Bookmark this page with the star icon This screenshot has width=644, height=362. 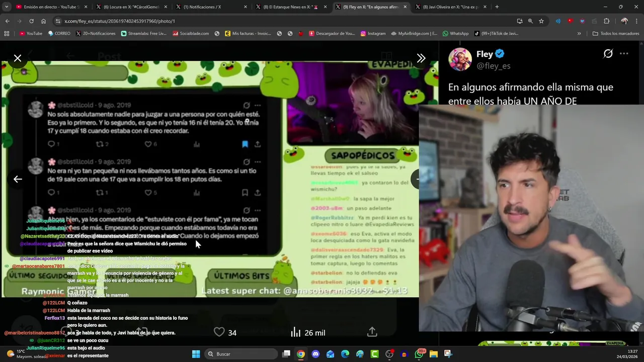click(541, 21)
